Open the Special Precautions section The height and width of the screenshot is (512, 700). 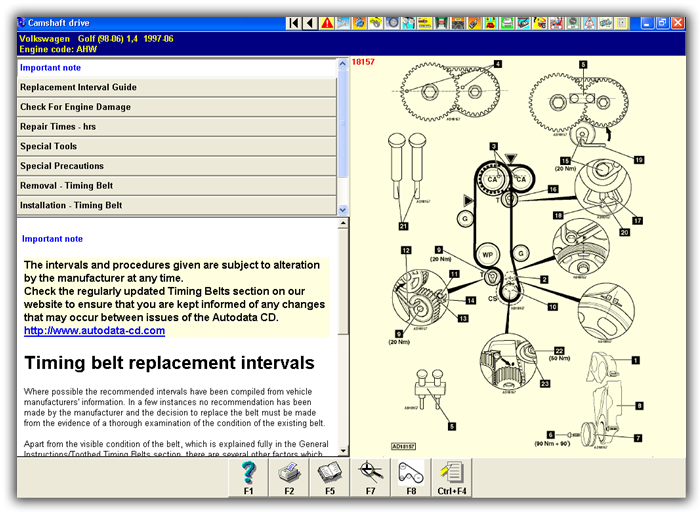click(x=176, y=166)
